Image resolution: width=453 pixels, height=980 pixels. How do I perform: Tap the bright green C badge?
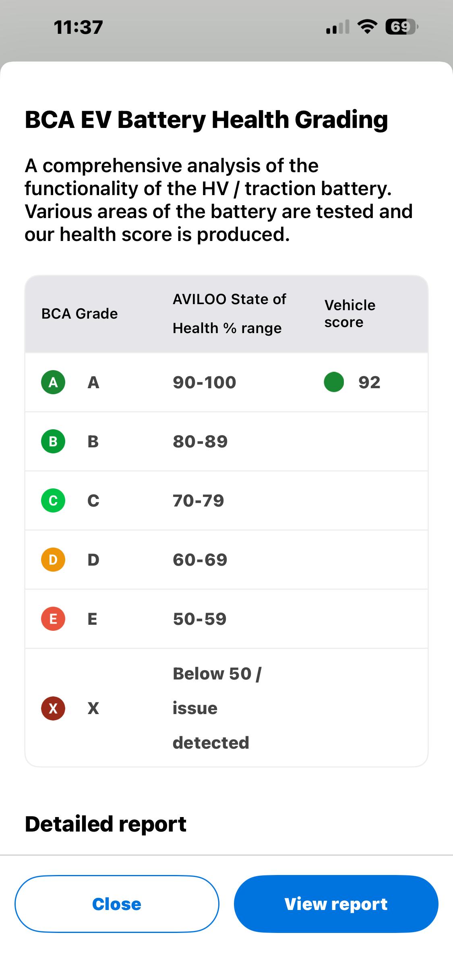click(x=53, y=500)
